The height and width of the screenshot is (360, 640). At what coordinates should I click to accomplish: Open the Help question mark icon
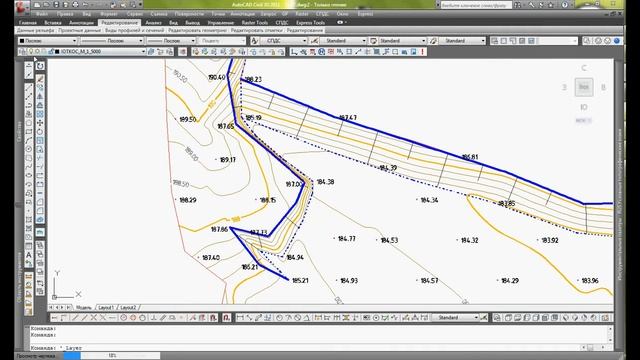(564, 5)
